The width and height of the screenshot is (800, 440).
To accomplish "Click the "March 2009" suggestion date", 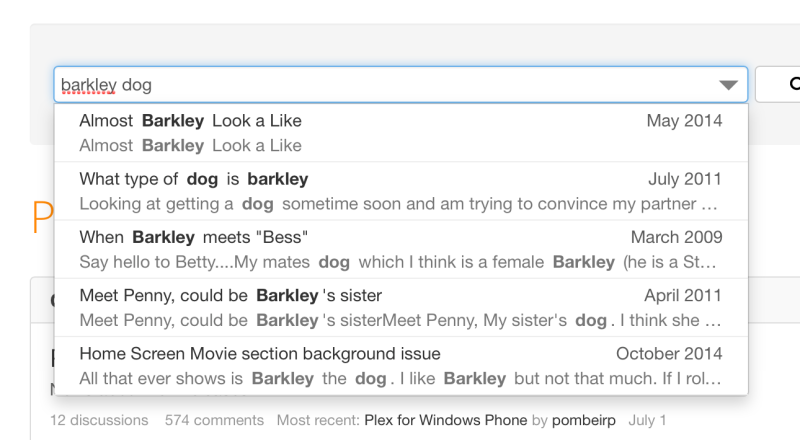I will pyautogui.click(x=676, y=237).
